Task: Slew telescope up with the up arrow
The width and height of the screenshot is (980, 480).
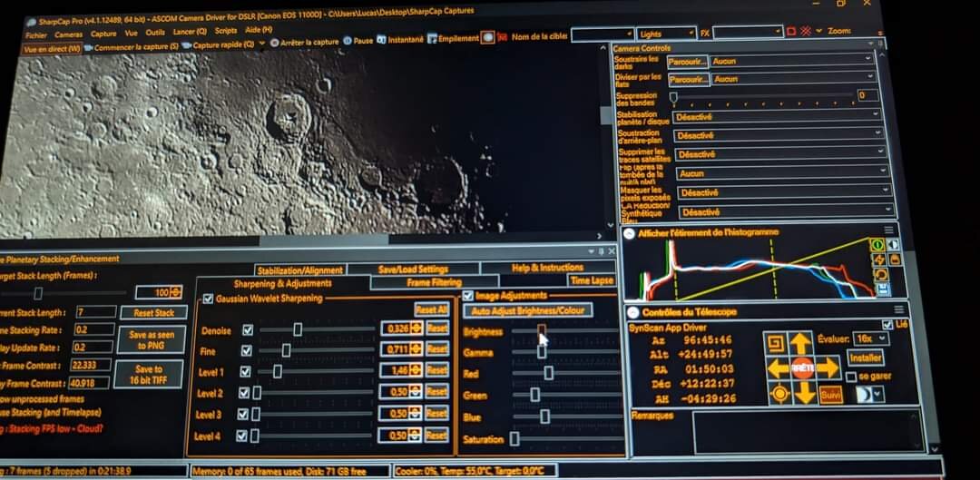Action: 800,342
